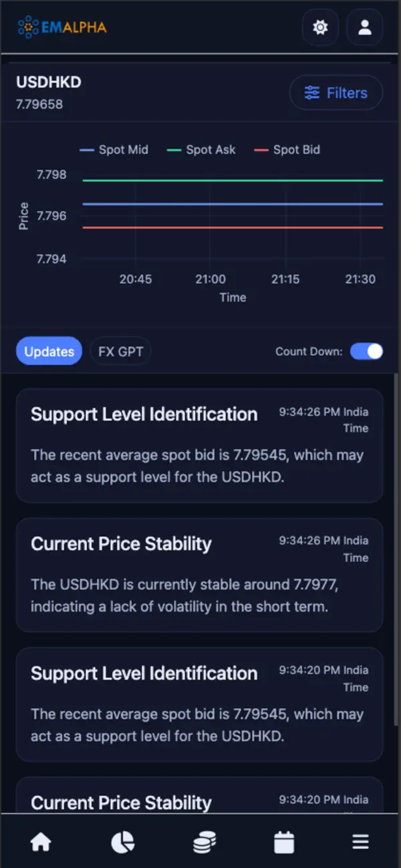Click the USDHKD pair label
This screenshot has height=868, width=401.
[48, 82]
